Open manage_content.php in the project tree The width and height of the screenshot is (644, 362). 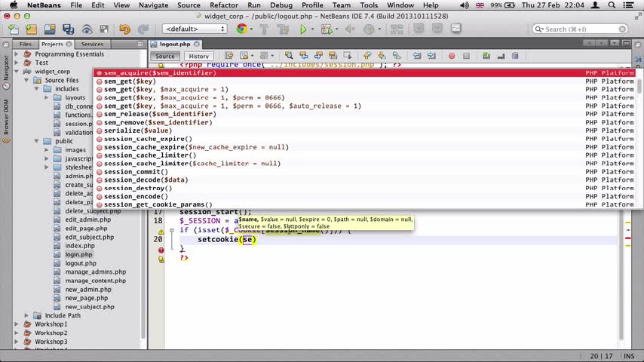(x=95, y=281)
